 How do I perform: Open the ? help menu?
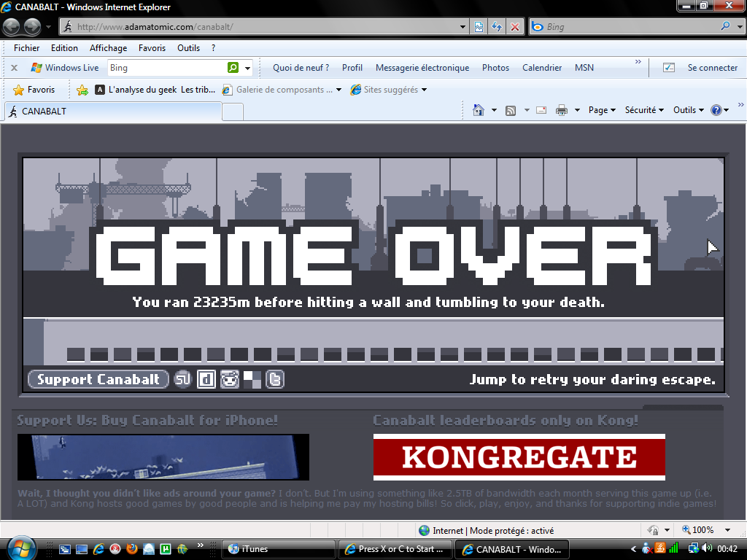pos(214,47)
